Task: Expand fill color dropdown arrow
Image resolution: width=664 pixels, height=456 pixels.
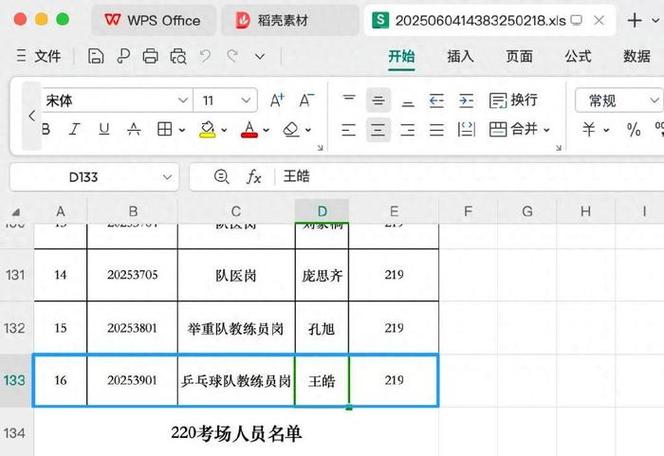Action: tap(224, 130)
